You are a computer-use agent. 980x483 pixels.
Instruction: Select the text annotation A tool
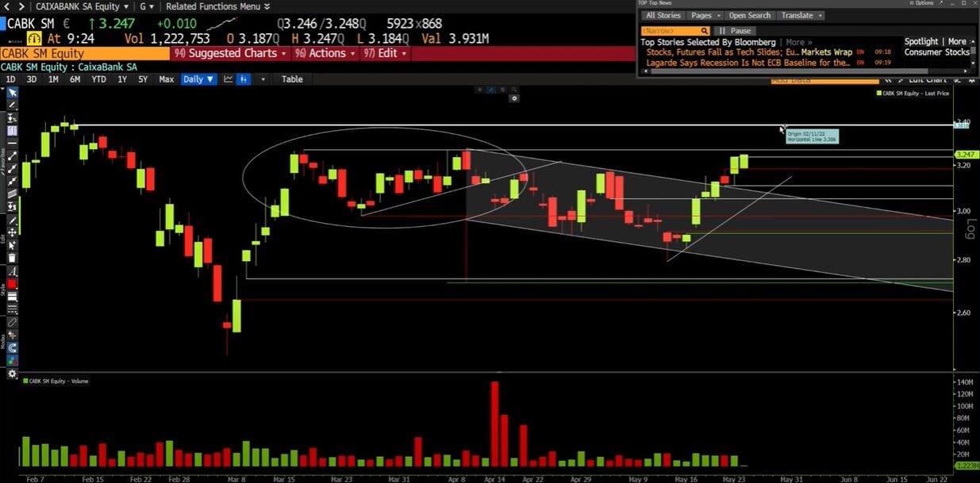12,271
